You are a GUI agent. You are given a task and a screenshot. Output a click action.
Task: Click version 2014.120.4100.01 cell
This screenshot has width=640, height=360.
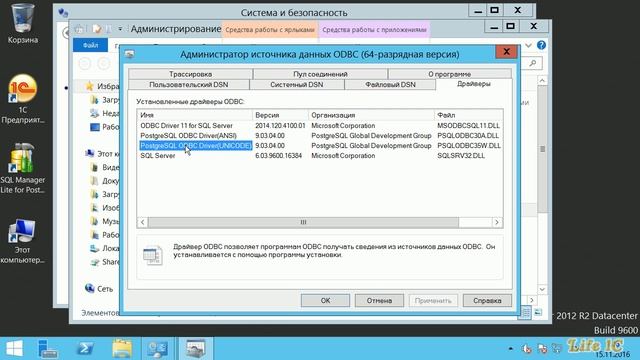(280, 126)
